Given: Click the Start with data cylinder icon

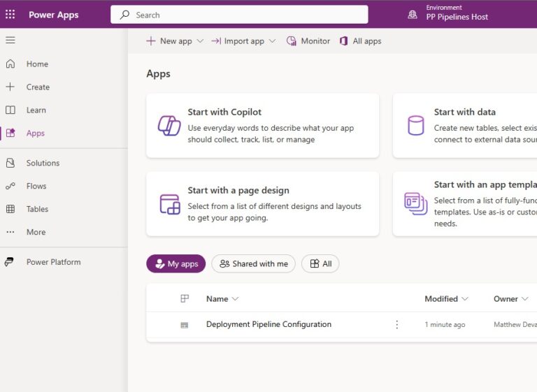Looking at the screenshot, I should [415, 126].
